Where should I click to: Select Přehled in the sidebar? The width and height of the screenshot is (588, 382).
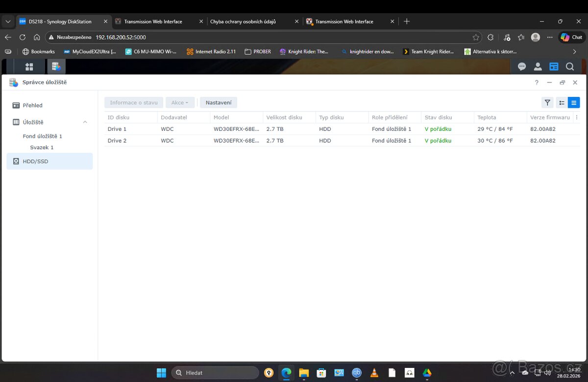pos(49,105)
